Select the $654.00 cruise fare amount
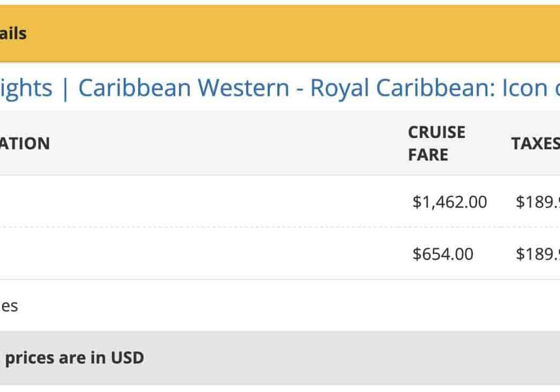Screen dimensions: 560x392 [443, 254]
